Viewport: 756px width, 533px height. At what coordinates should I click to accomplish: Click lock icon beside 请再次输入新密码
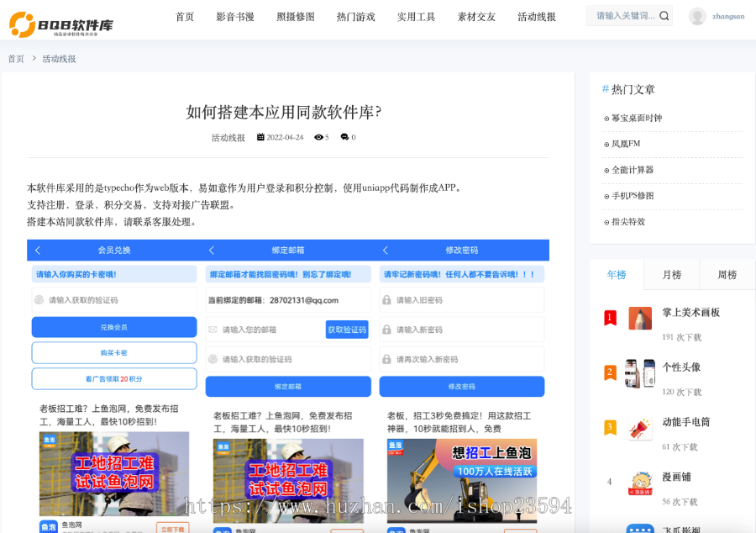click(386, 359)
